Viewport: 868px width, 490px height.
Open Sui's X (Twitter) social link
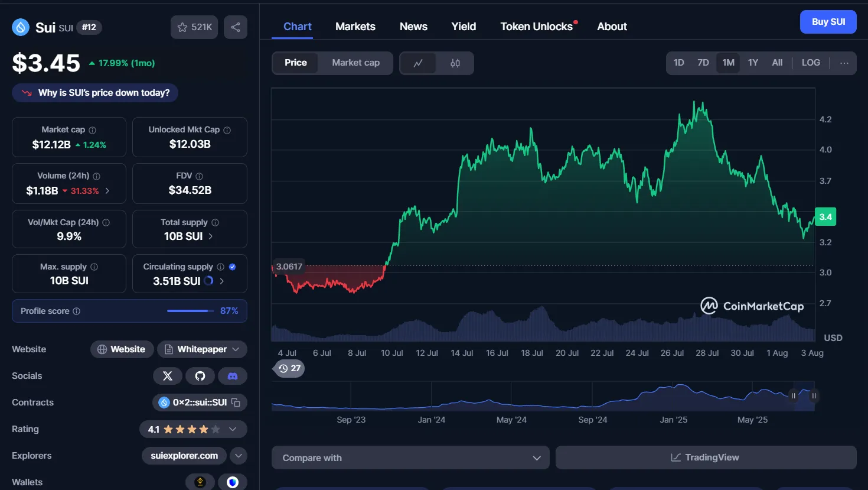coord(168,376)
